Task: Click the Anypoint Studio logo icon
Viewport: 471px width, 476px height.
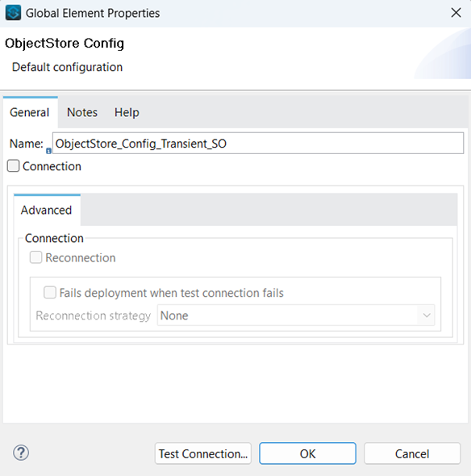Action: pyautogui.click(x=14, y=13)
